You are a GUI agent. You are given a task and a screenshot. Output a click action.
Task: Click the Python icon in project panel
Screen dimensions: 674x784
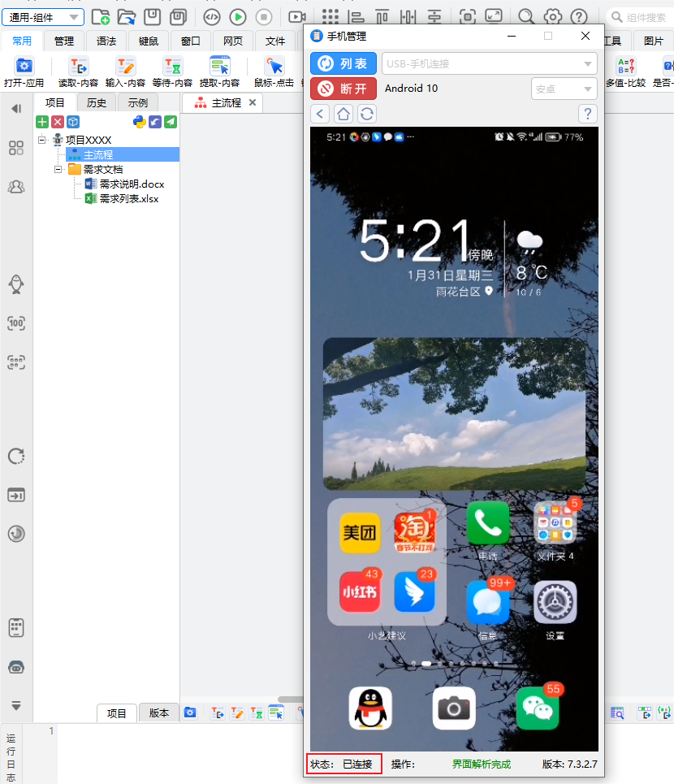pos(139,122)
